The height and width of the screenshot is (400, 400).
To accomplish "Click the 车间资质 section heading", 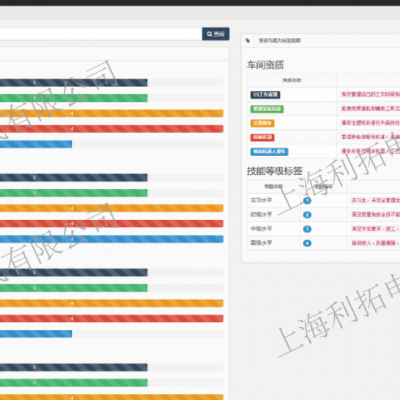I will tap(265, 65).
